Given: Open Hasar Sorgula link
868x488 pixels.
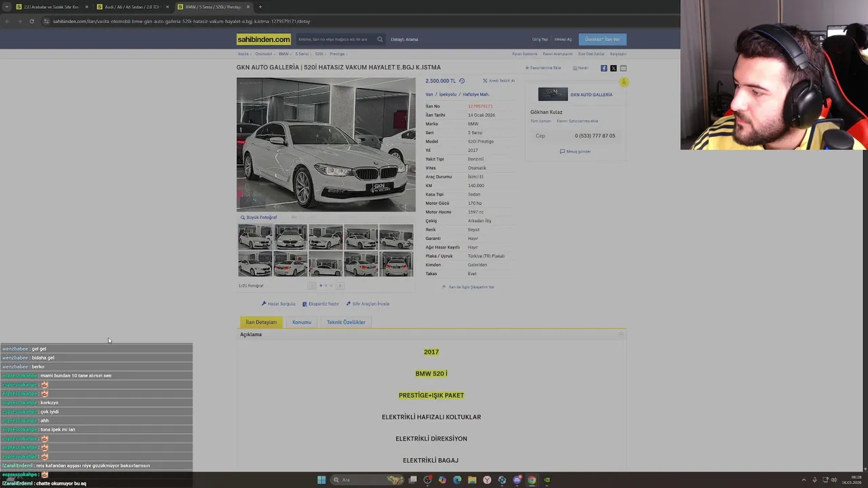Looking at the screenshot, I should click(x=279, y=304).
